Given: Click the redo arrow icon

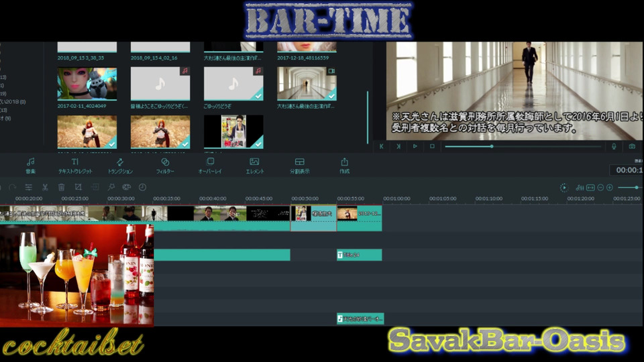Looking at the screenshot, I should pos(12,187).
